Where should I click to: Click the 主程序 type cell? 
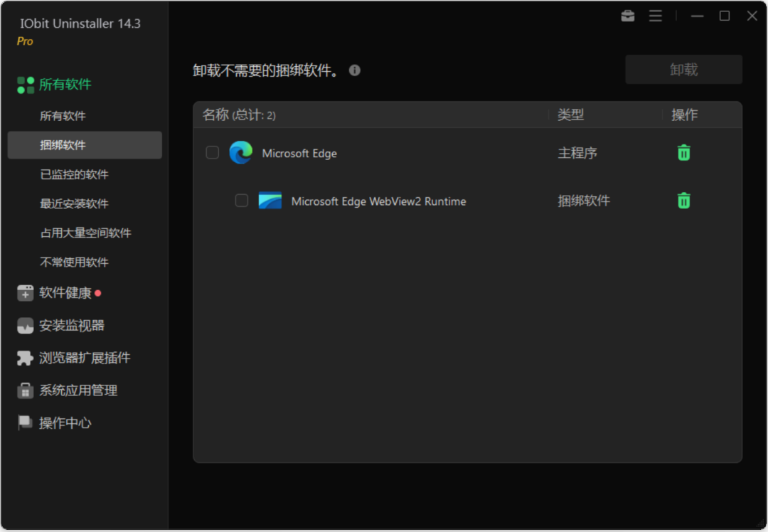tap(577, 154)
